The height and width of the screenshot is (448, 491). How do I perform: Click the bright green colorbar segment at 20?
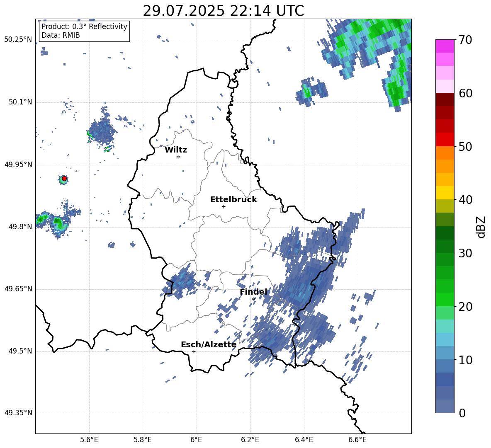click(445, 299)
